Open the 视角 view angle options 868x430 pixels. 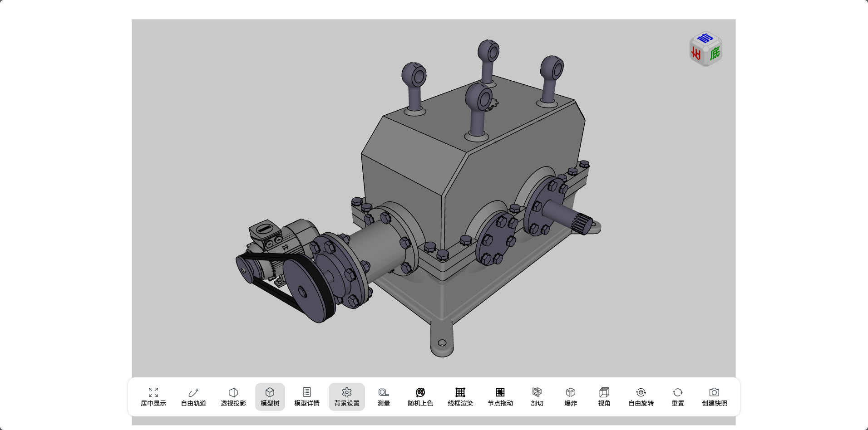tap(604, 396)
